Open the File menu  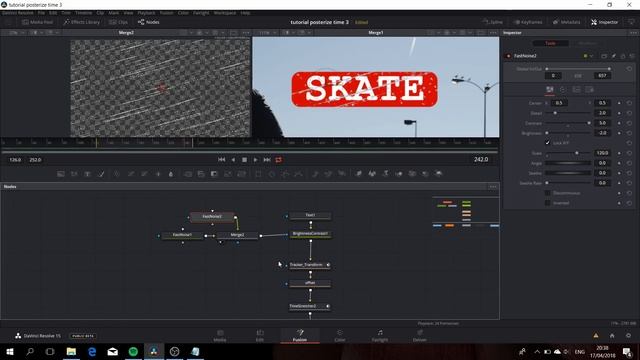click(x=41, y=13)
